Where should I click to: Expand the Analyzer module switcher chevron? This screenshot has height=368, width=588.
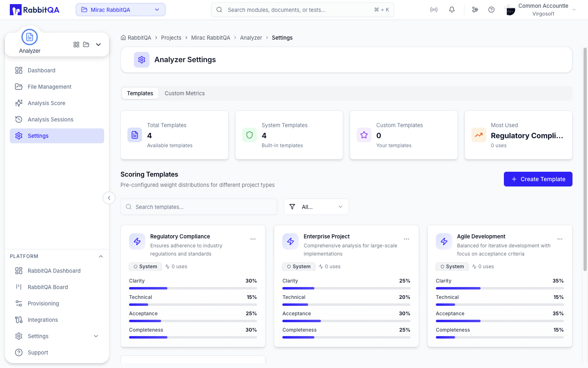[98, 45]
